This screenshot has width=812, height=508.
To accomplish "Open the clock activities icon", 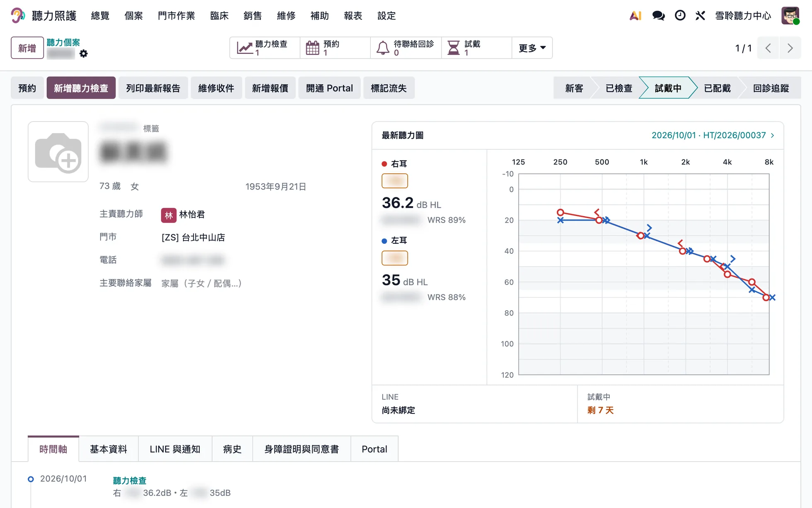I will pos(680,16).
